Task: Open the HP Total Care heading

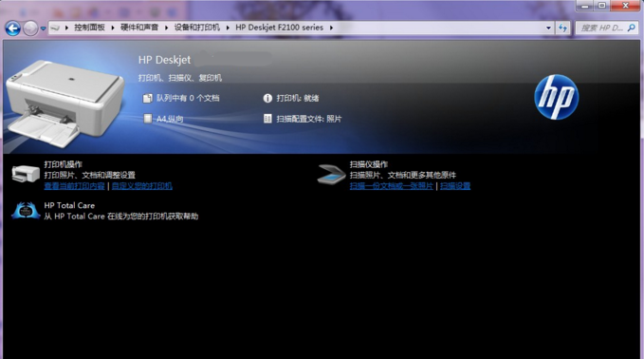Action: point(69,205)
